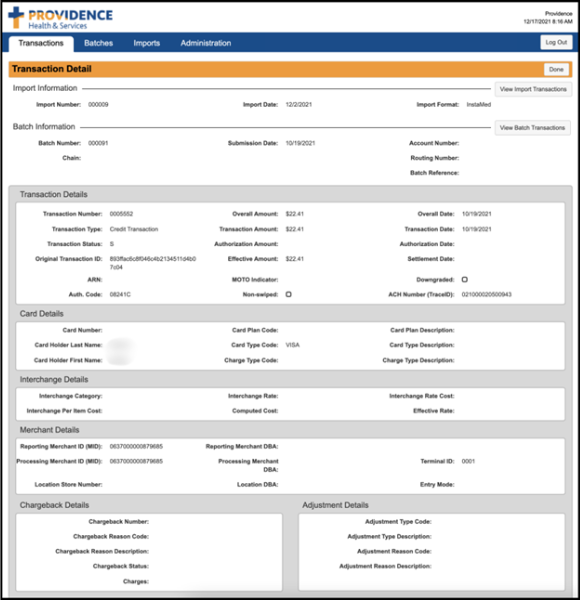Select the import format InstaMed
The width and height of the screenshot is (580, 600).
pyautogui.click(x=479, y=104)
